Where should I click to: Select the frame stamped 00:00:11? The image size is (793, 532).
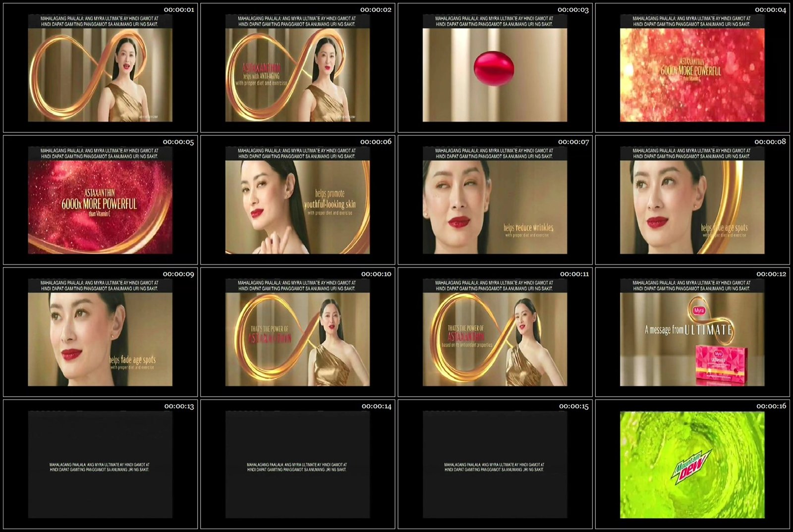(x=495, y=332)
